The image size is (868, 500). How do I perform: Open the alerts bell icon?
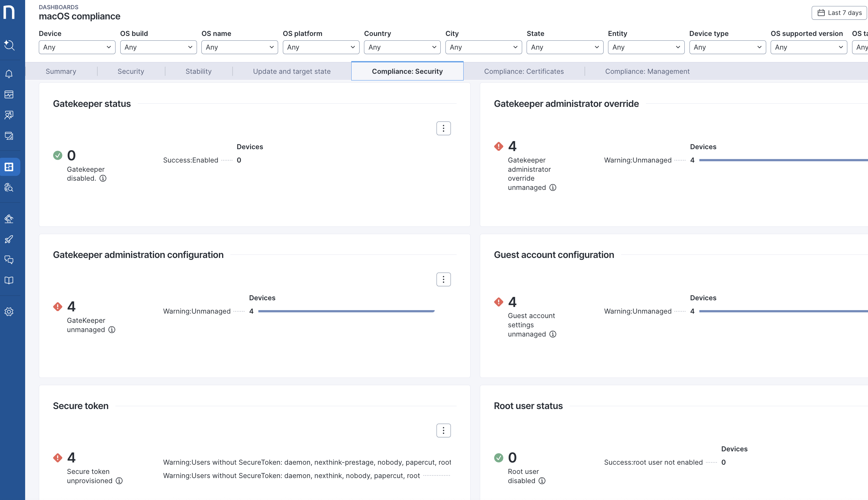tap(9, 74)
